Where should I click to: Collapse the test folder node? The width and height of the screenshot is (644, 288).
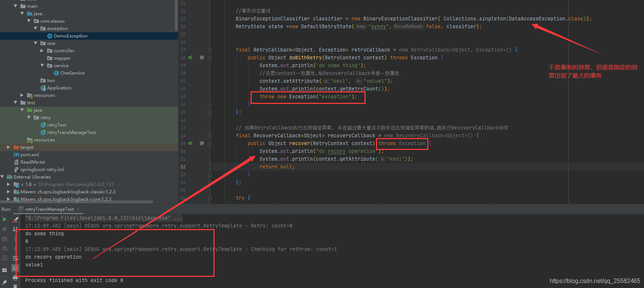point(15,102)
